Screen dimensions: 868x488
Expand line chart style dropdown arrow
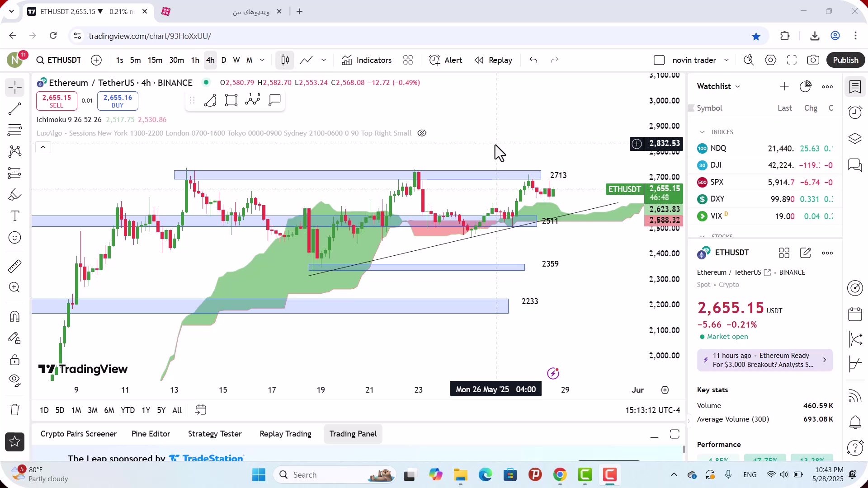324,60
